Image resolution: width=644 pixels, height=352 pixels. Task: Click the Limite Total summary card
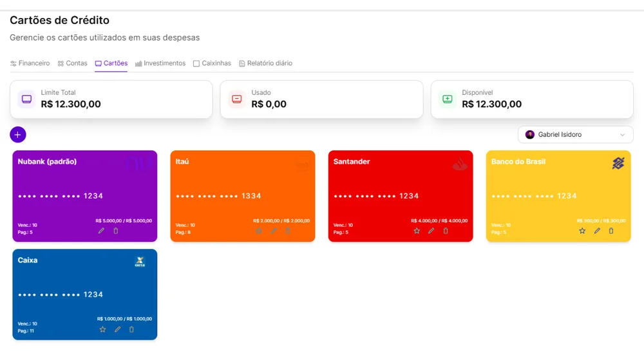pos(111,99)
